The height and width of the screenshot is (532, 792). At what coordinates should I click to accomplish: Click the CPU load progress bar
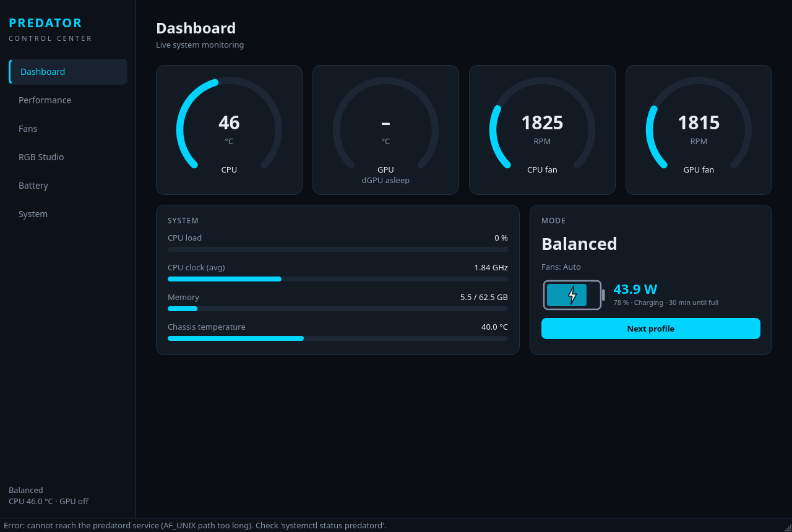338,249
